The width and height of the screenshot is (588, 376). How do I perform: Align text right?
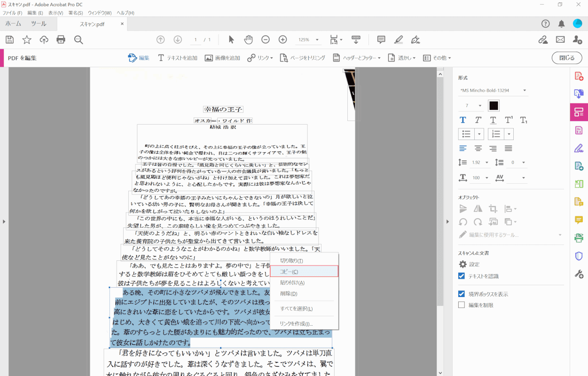tap(493, 148)
